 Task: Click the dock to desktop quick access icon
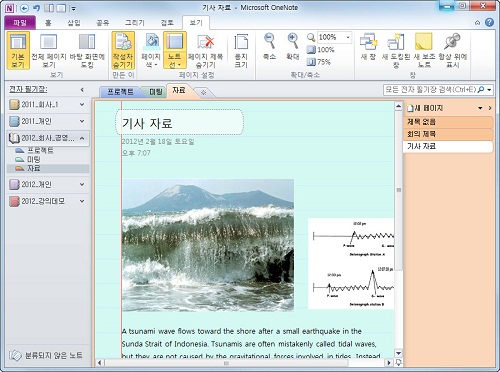(x=49, y=8)
